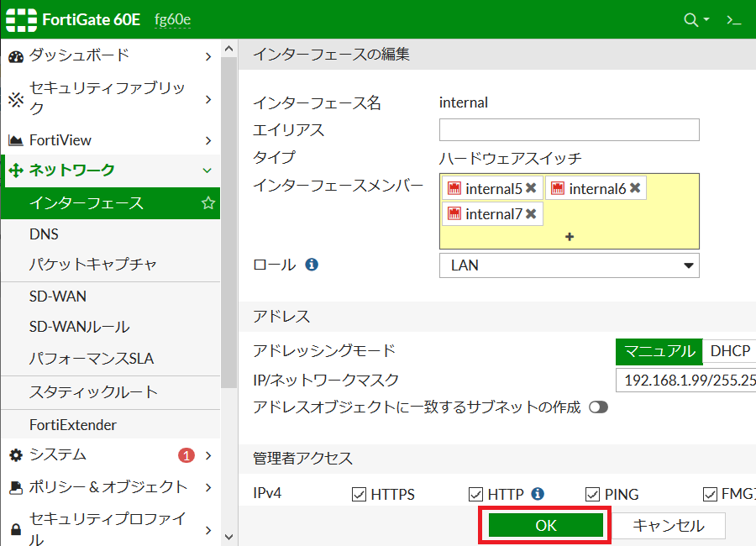Screen dimensions: 756x546
Task: Click the info icon next to HTTP
Action: (x=537, y=494)
